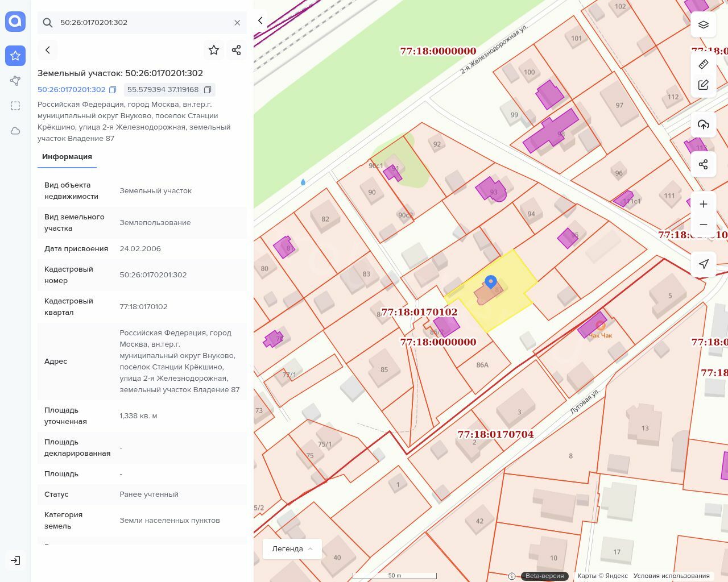Open the route graph tool in sidebar
Image resolution: width=728 pixels, height=582 pixels.
(x=15, y=81)
